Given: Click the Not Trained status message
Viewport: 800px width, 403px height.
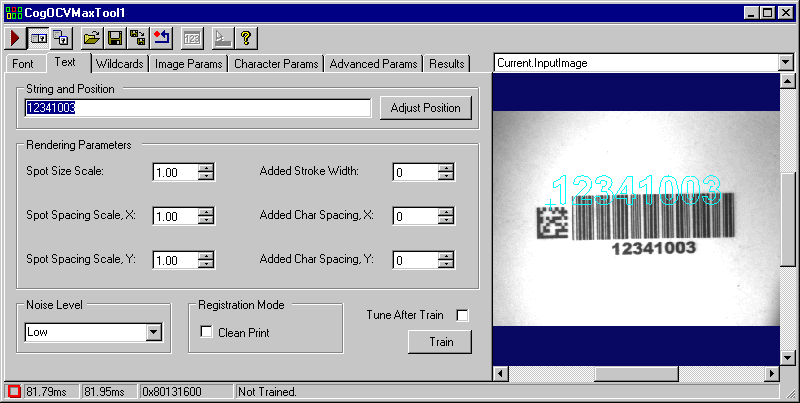Looking at the screenshot, I should coord(267,392).
